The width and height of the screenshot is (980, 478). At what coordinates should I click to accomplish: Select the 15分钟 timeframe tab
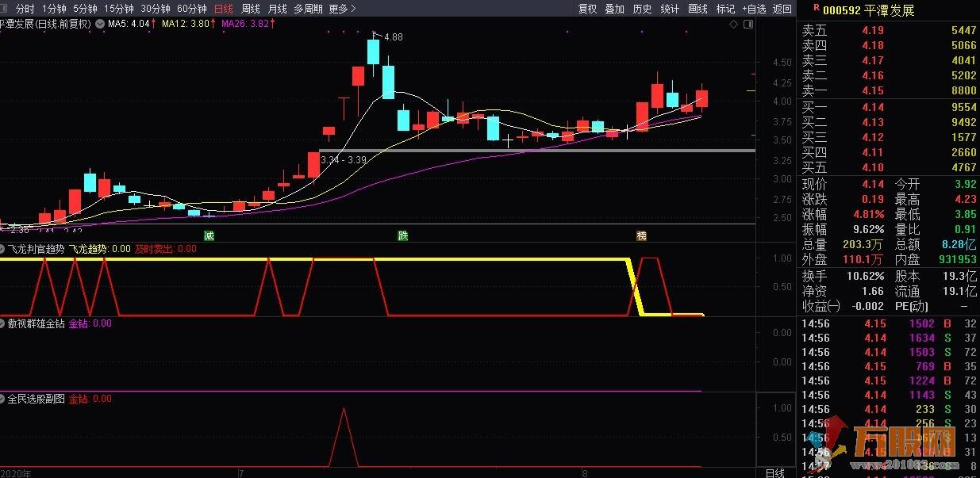[x=119, y=9]
